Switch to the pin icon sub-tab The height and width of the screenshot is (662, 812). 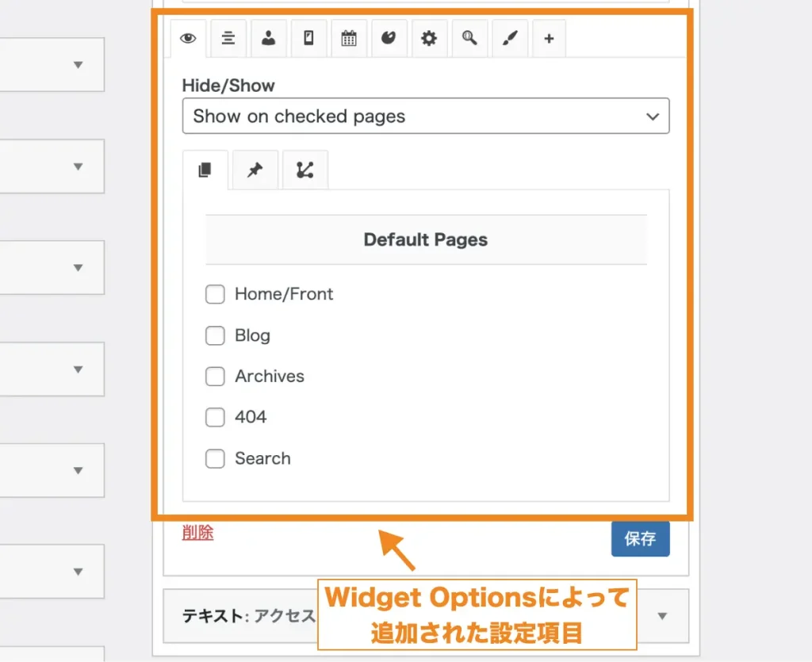click(x=255, y=170)
